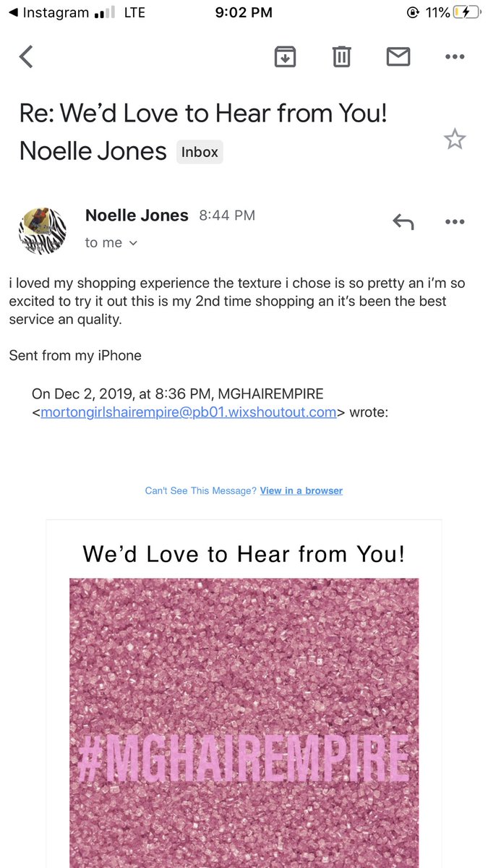Click the View in a browser link
This screenshot has width=488, height=868.
point(301,490)
